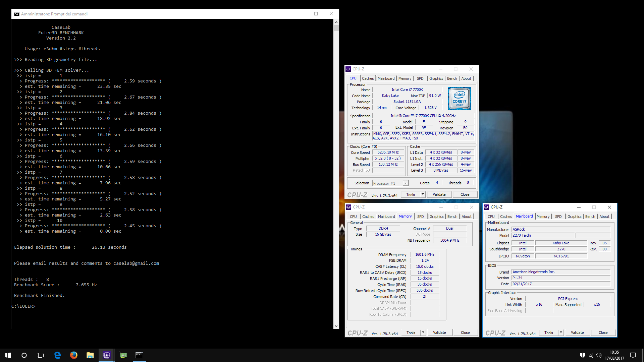Open SPD tab in top CPU-Z window
The width and height of the screenshot is (644, 362).
coord(420,78)
